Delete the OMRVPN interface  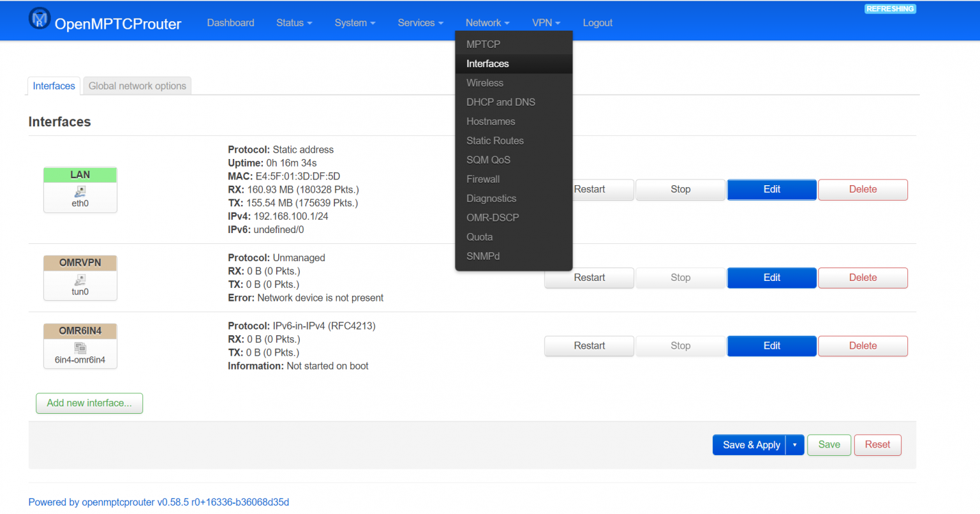point(863,278)
